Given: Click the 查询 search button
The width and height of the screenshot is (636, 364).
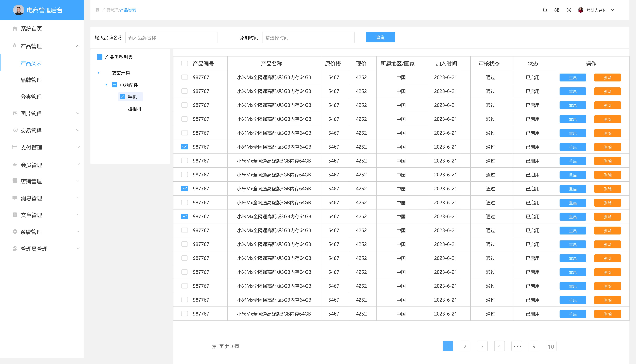Looking at the screenshot, I should [380, 37].
